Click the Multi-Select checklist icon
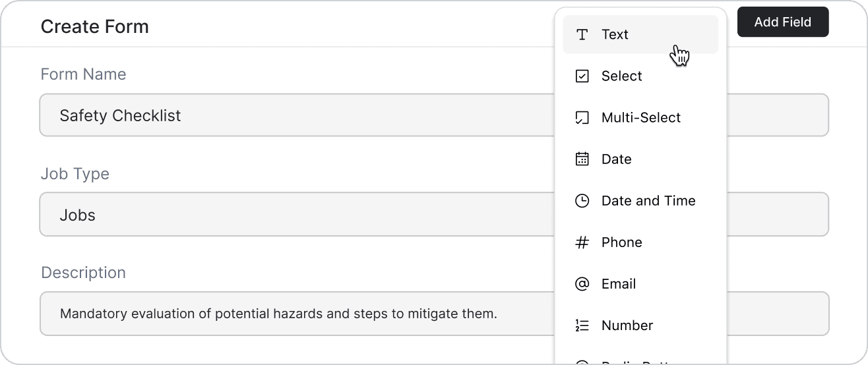The image size is (868, 365). click(x=582, y=118)
